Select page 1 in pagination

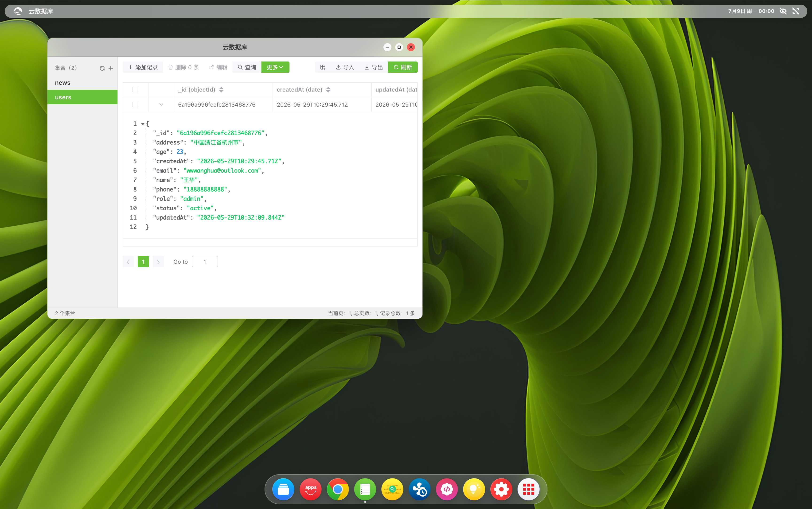(143, 262)
